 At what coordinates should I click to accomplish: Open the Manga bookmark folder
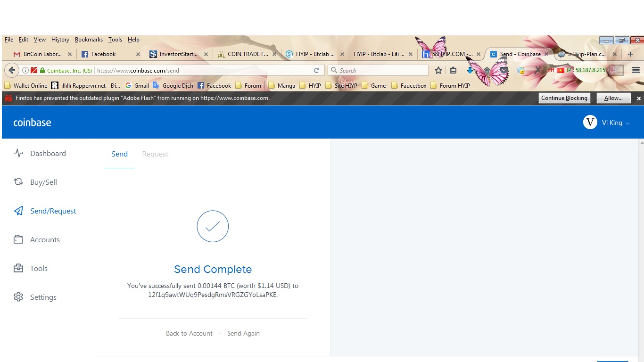[281, 85]
